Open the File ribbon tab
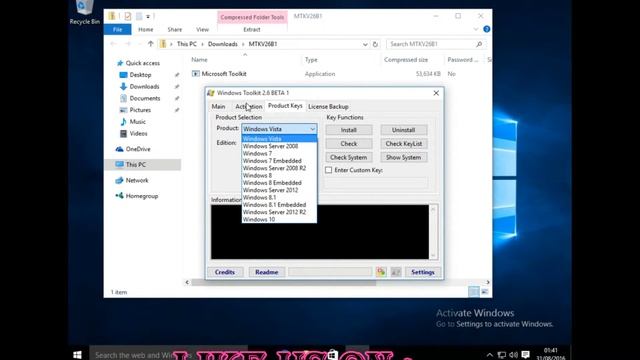640x360 pixels. coord(118,29)
